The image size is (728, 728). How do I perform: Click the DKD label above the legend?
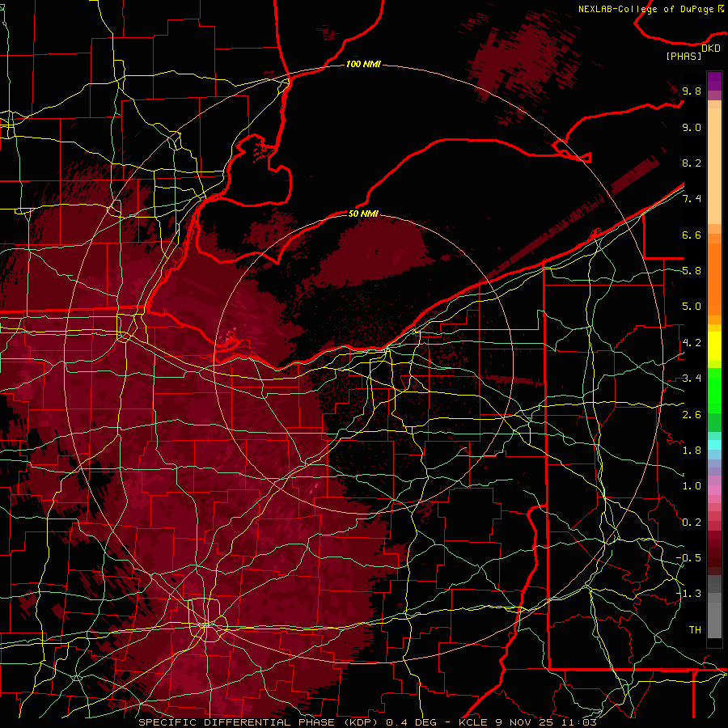click(x=711, y=49)
